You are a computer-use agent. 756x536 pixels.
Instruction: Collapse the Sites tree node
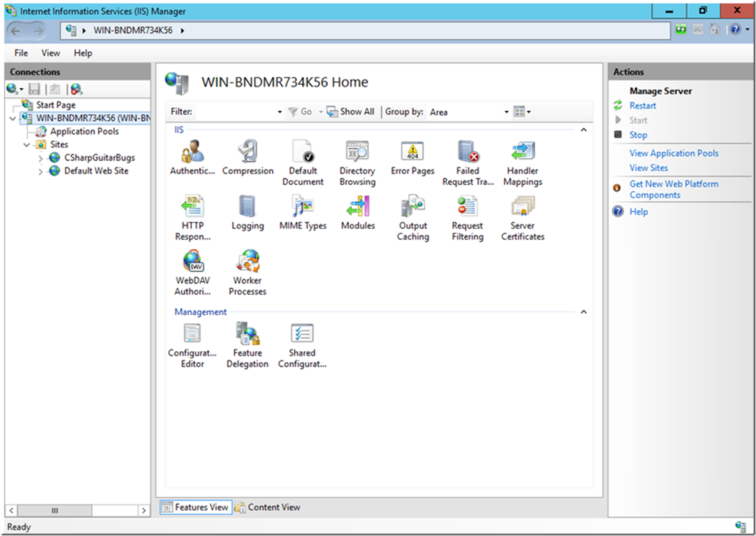(x=27, y=145)
